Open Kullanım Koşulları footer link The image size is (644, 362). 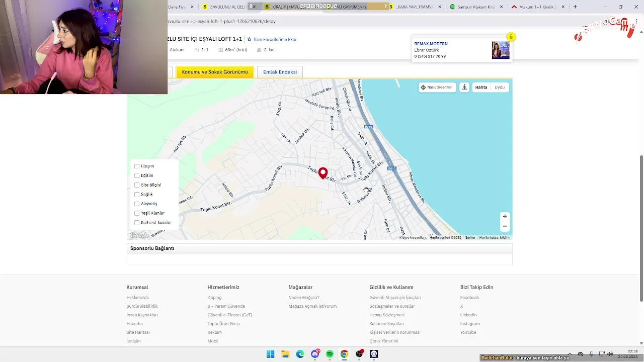(386, 324)
